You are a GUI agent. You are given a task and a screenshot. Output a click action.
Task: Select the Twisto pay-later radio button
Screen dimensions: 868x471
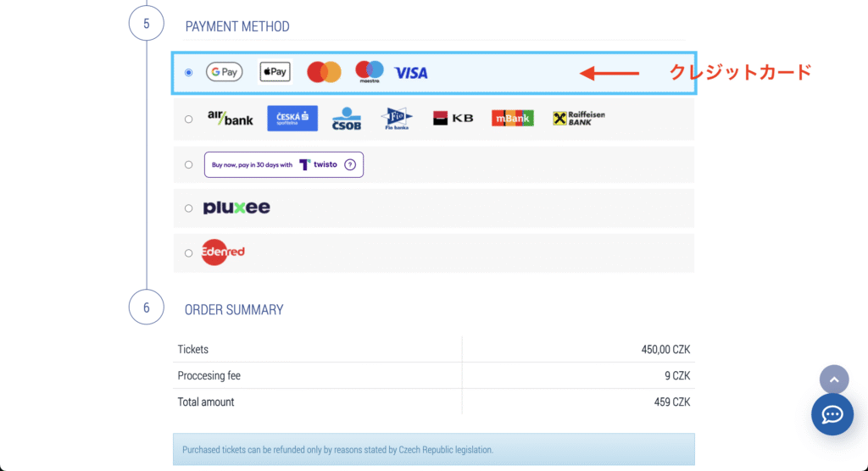(x=188, y=165)
